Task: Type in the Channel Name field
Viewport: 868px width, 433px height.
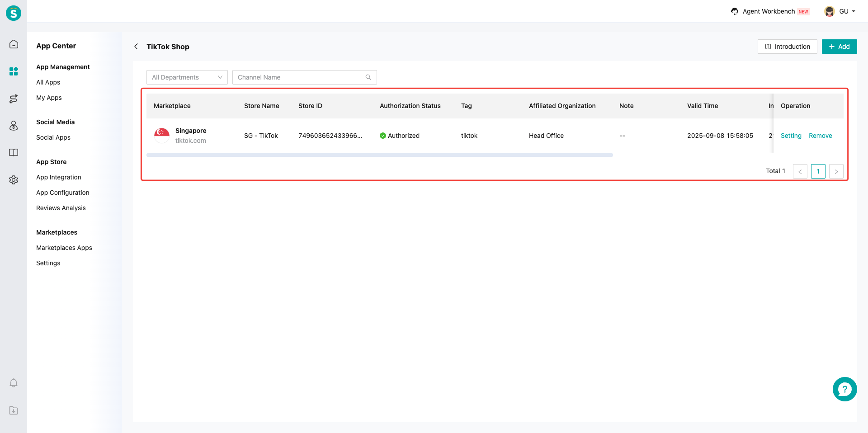Action: pos(298,77)
